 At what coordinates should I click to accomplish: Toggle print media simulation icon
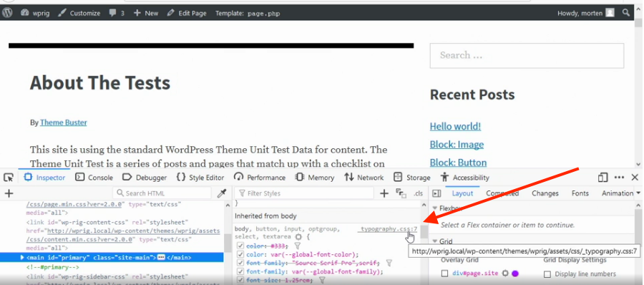[401, 193]
